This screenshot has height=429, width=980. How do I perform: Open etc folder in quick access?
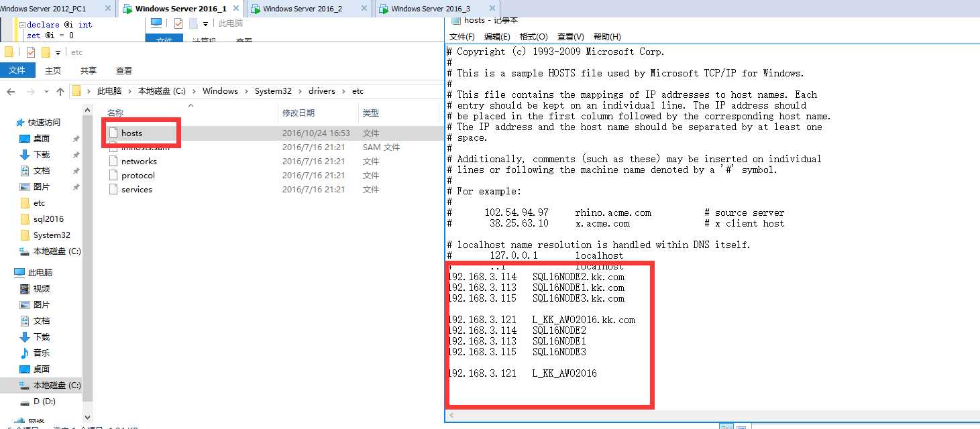coord(40,203)
